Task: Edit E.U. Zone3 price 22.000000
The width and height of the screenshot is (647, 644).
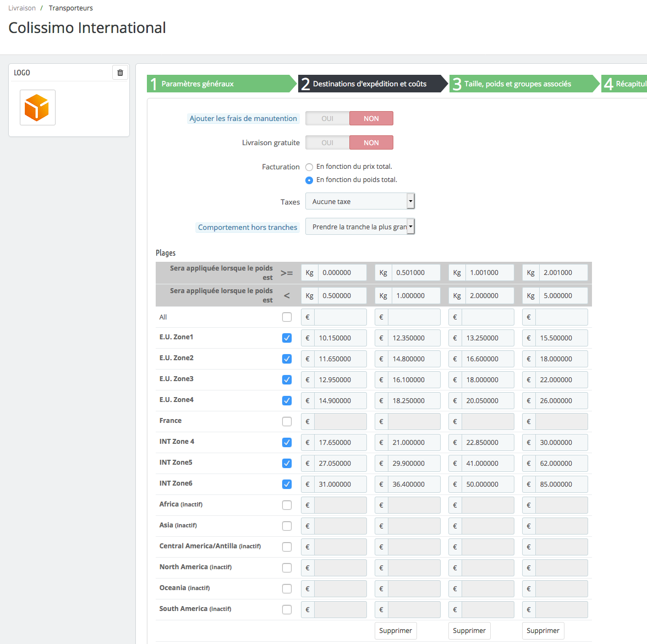Action: point(562,380)
